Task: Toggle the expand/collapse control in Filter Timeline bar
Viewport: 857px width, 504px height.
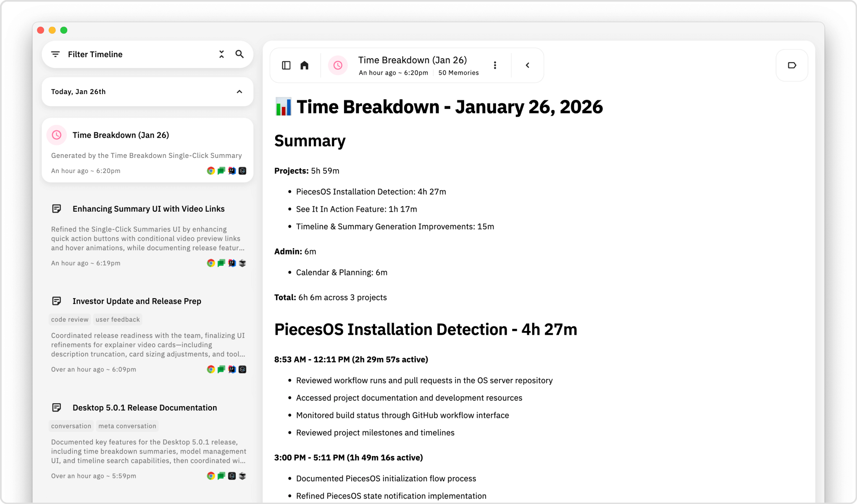Action: click(221, 54)
